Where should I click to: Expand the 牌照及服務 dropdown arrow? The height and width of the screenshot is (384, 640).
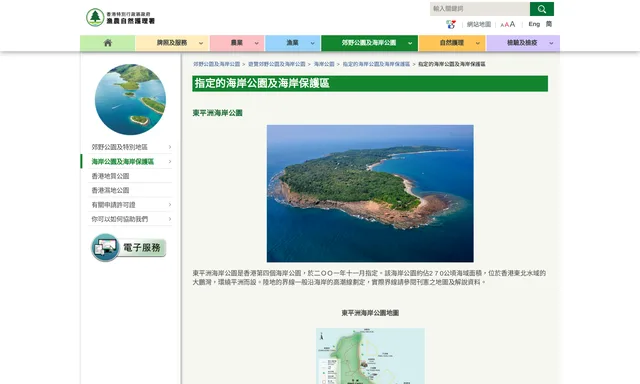[x=201, y=43]
